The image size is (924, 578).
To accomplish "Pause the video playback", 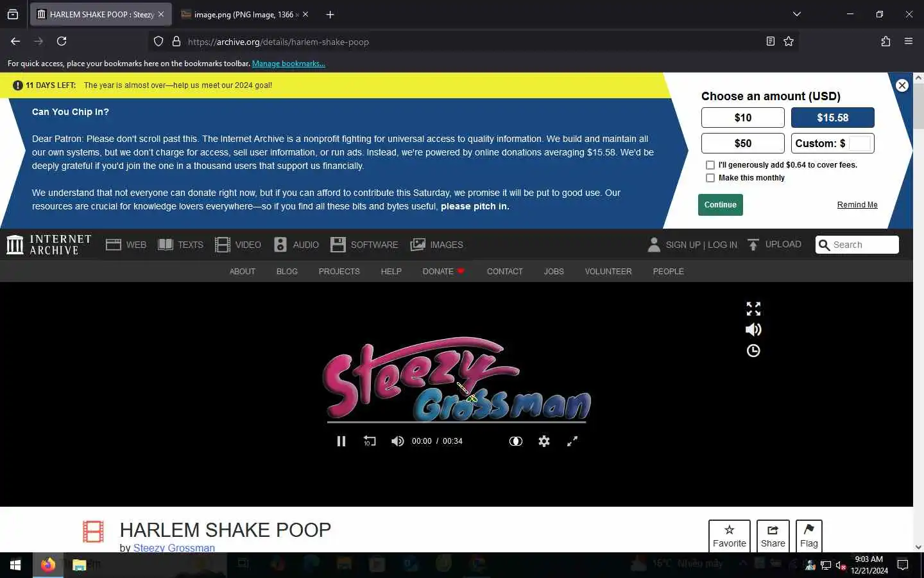I will coord(341,441).
